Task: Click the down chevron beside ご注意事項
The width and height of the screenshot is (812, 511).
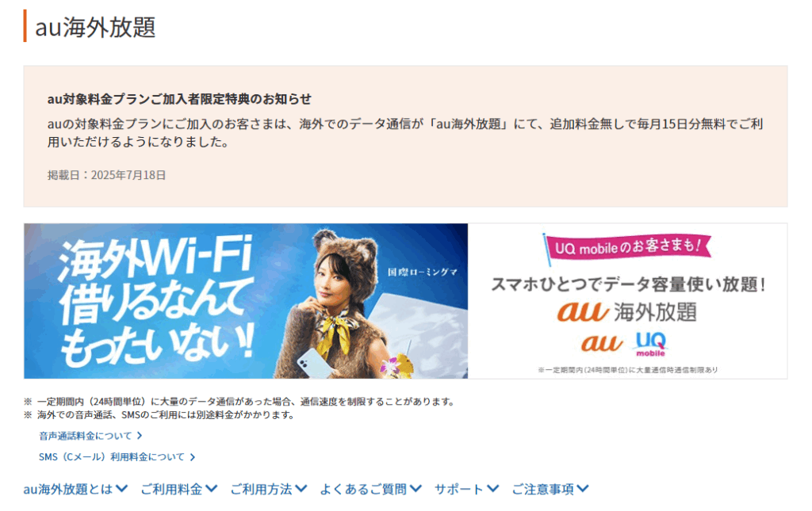Action: [583, 488]
